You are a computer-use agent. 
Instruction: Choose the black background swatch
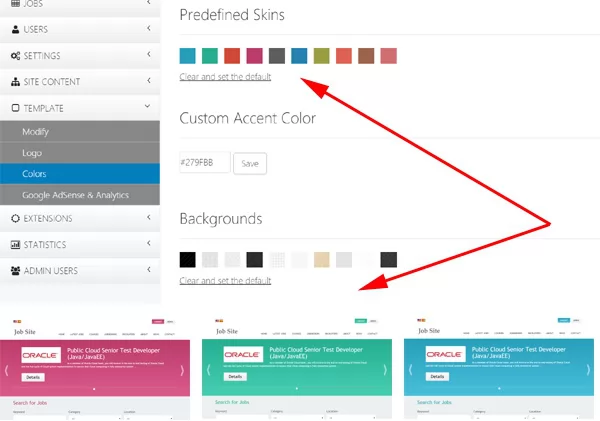[187, 259]
